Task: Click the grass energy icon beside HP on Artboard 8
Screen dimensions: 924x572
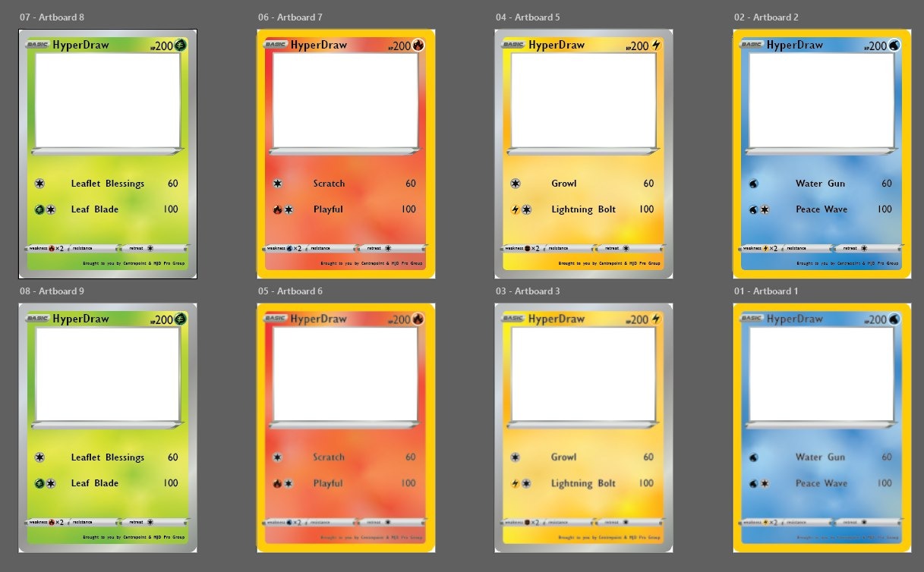Action: click(181, 46)
